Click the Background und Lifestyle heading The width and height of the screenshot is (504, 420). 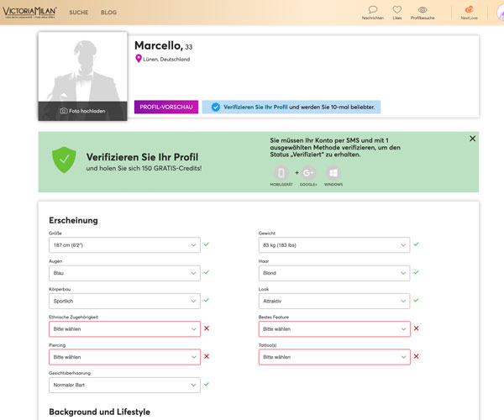100,412
